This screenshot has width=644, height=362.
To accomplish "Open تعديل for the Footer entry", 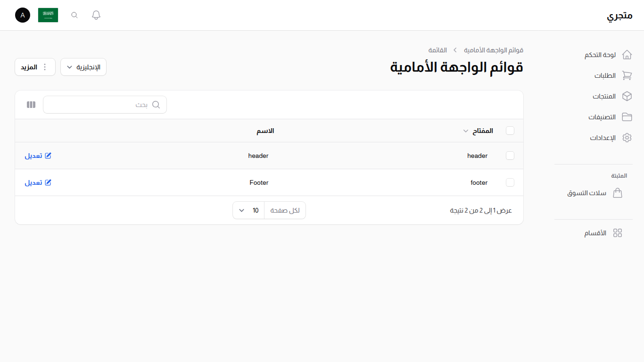I will tap(38, 182).
